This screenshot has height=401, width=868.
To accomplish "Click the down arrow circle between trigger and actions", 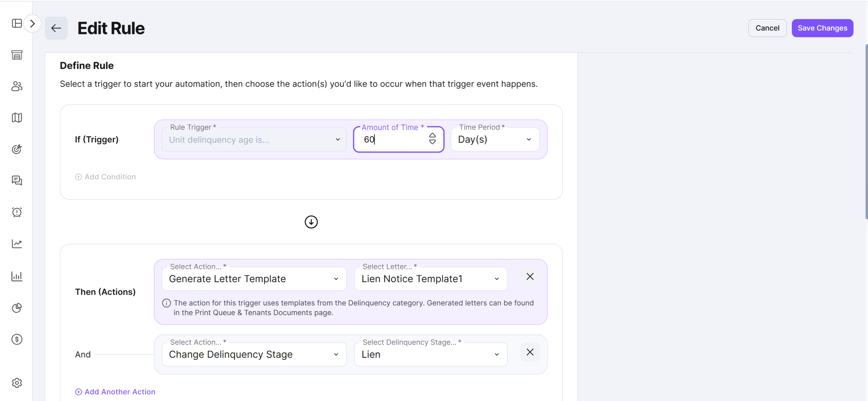I will pos(311,222).
